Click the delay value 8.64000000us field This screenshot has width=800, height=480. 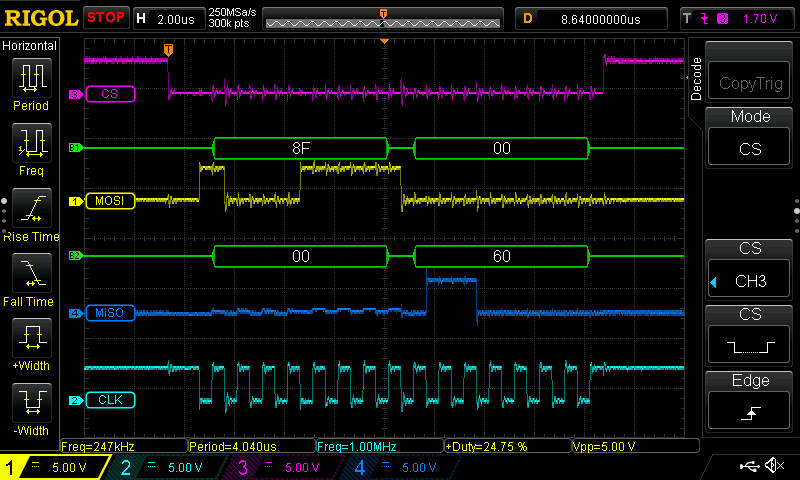pos(592,19)
